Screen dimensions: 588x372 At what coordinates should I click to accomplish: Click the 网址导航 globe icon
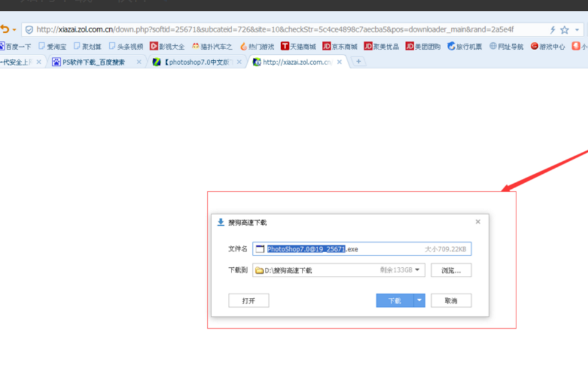(x=493, y=46)
